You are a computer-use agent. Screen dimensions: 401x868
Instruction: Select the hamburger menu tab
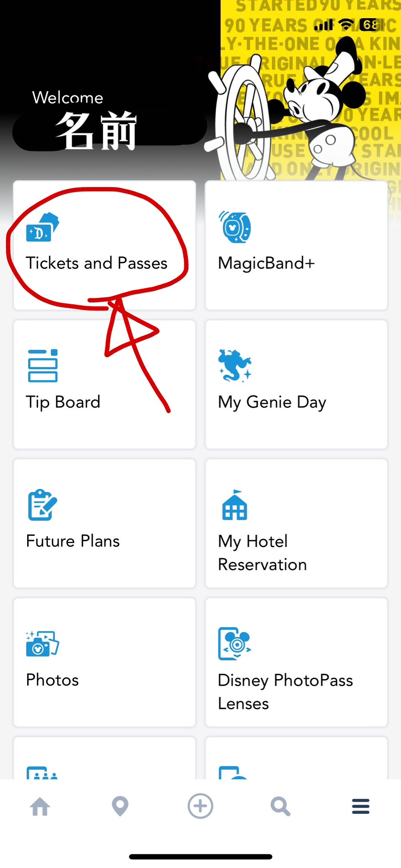tap(361, 806)
